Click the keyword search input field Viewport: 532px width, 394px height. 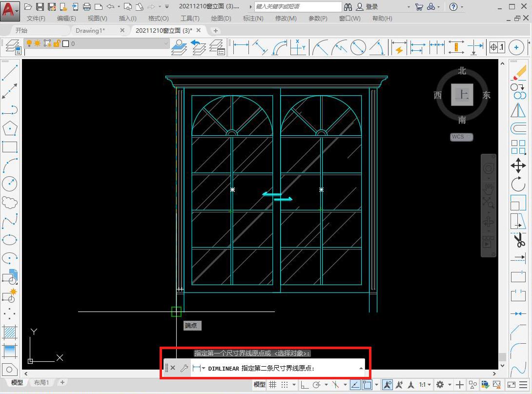(298, 7)
